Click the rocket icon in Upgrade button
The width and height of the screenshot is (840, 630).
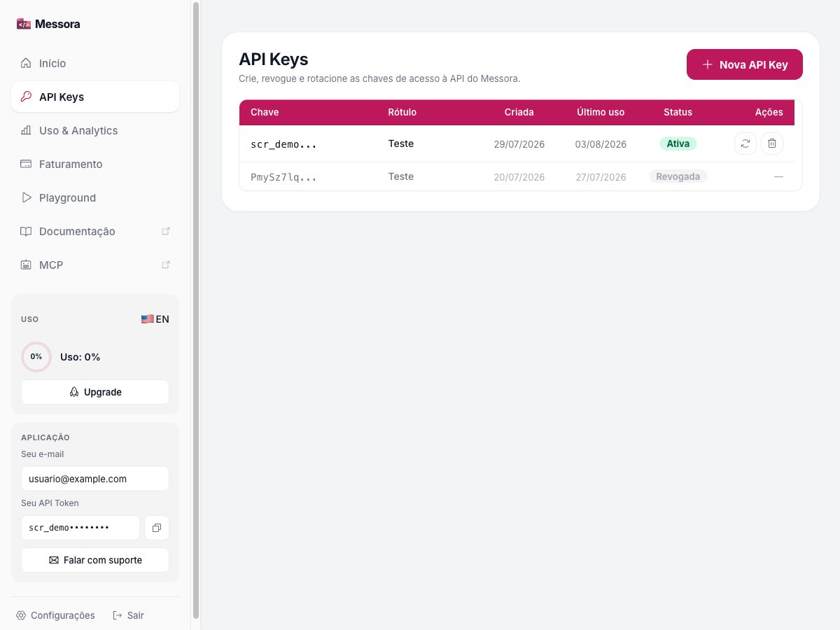click(x=74, y=392)
